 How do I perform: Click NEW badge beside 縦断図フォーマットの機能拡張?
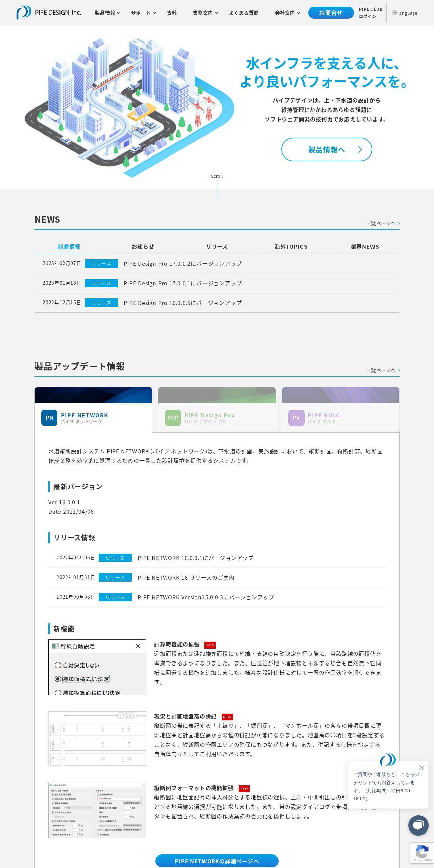click(244, 789)
